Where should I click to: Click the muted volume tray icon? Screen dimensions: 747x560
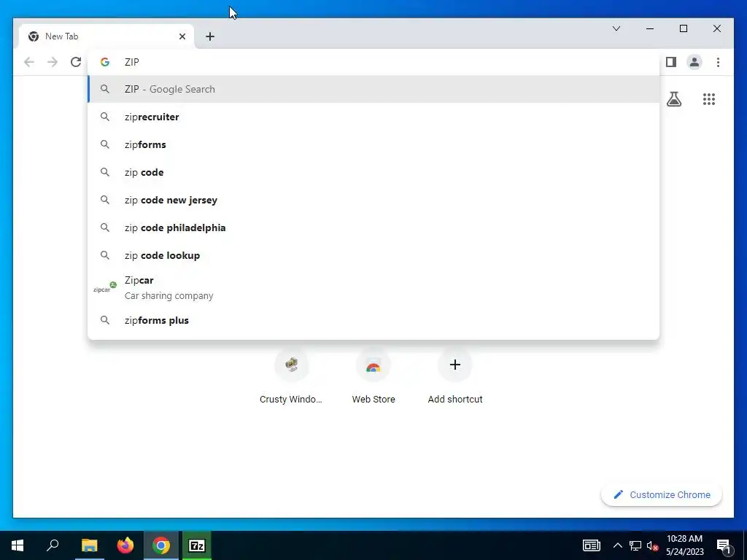coord(652,545)
